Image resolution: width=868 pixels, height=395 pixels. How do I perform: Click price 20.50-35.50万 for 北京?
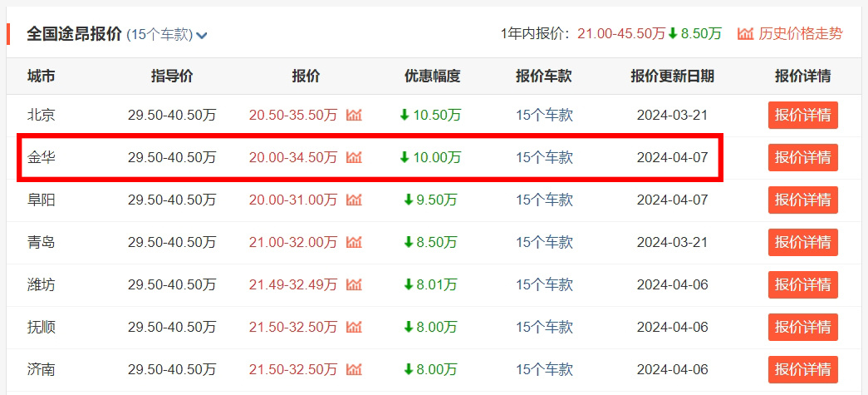tap(293, 116)
